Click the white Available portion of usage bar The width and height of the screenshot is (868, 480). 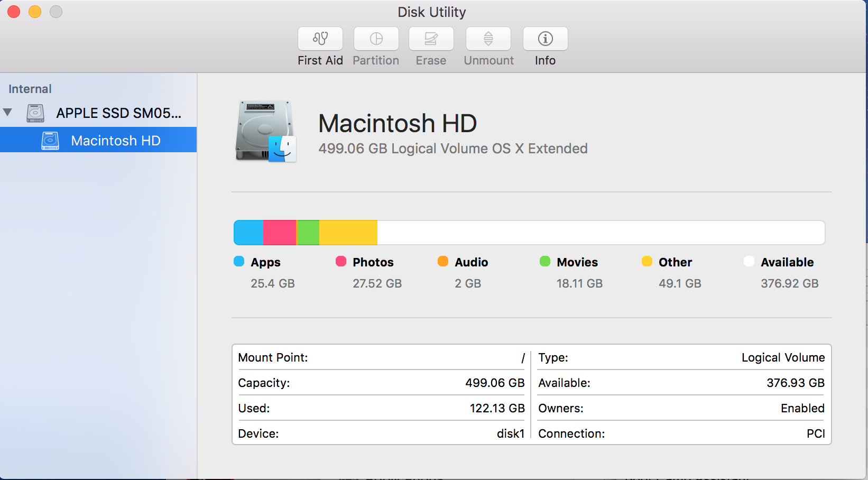click(x=601, y=233)
